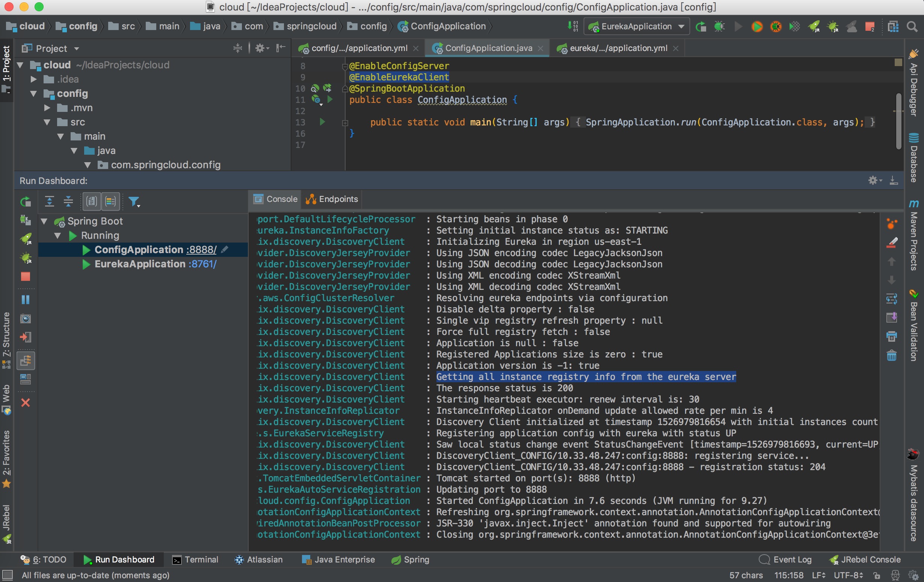The height and width of the screenshot is (582, 924).
Task: Open the Search Everywhere magnifier icon
Action: (x=912, y=26)
